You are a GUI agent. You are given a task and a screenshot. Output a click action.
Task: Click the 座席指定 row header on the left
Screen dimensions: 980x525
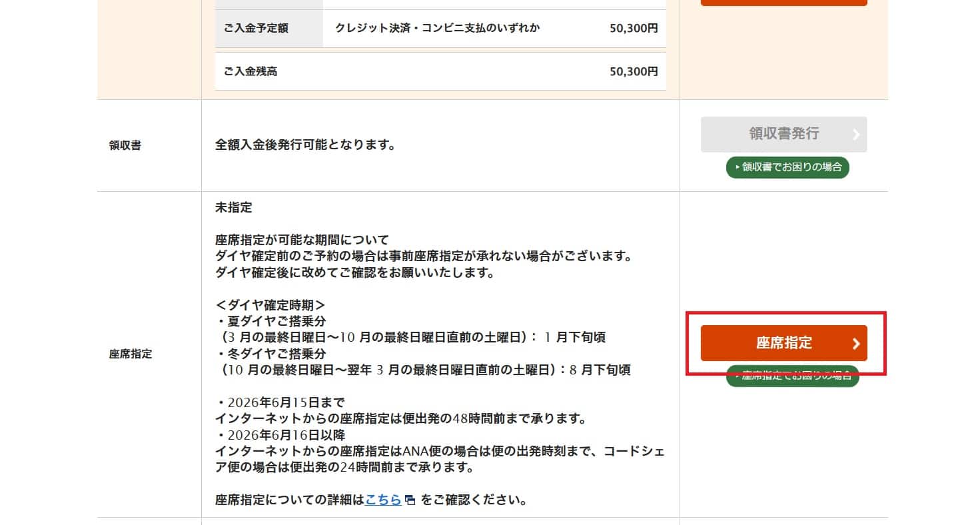click(131, 354)
